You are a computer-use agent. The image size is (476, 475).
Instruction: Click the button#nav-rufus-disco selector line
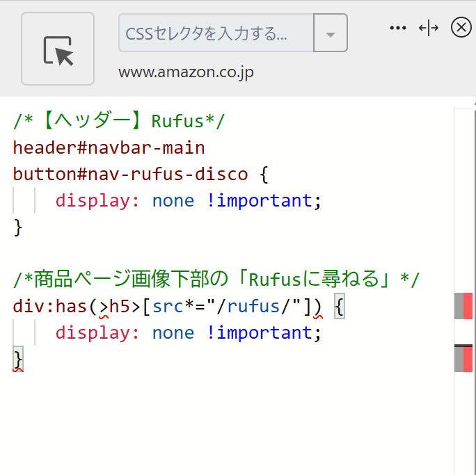click(x=131, y=175)
